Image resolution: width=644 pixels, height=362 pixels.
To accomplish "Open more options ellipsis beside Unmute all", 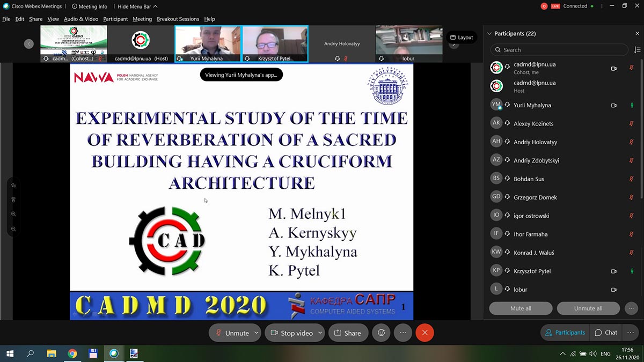I will 631,308.
